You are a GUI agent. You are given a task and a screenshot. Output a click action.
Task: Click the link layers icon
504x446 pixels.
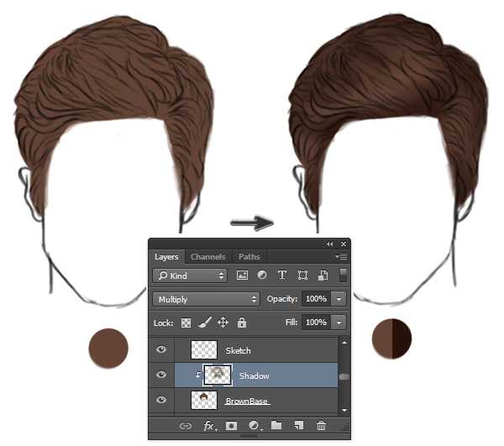pyautogui.click(x=186, y=426)
